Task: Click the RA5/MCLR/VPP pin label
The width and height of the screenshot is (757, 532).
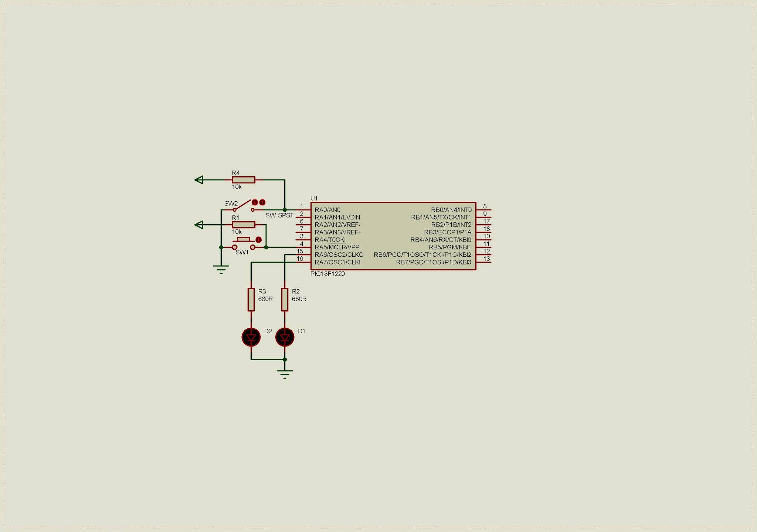Action: pos(337,247)
